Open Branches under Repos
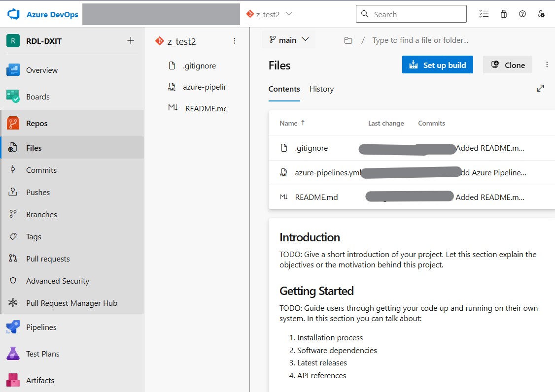This screenshot has height=392, width=555. coord(72,214)
